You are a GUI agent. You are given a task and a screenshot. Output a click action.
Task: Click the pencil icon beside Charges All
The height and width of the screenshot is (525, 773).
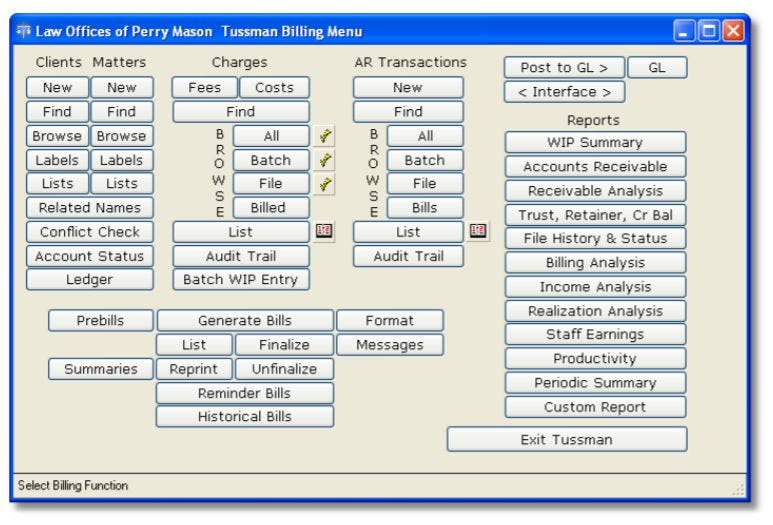point(324,136)
